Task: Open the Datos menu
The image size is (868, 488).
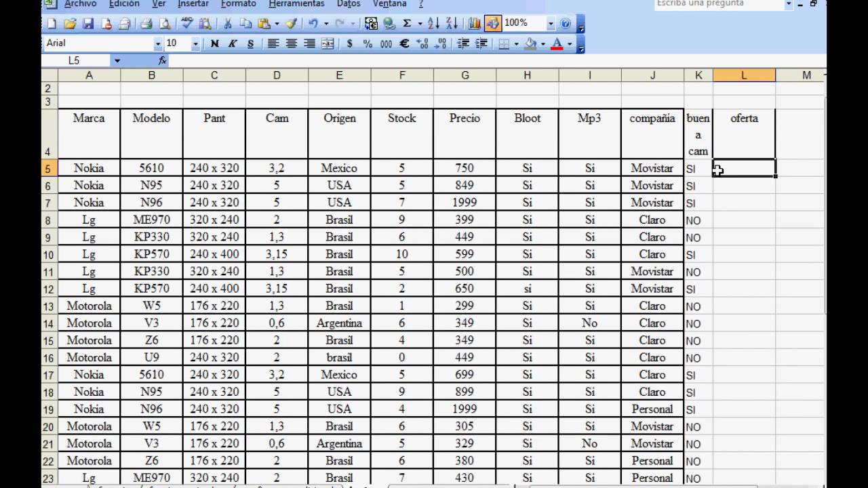Action: [x=349, y=3]
